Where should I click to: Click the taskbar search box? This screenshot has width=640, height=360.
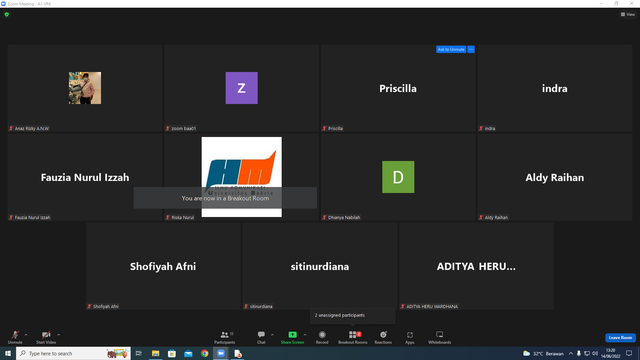coord(73,353)
